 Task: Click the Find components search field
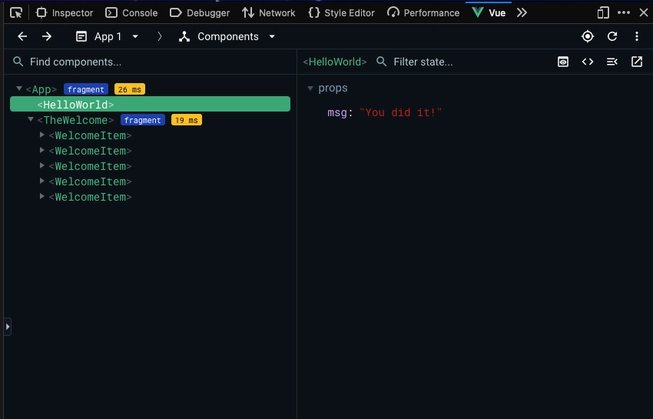click(150, 62)
